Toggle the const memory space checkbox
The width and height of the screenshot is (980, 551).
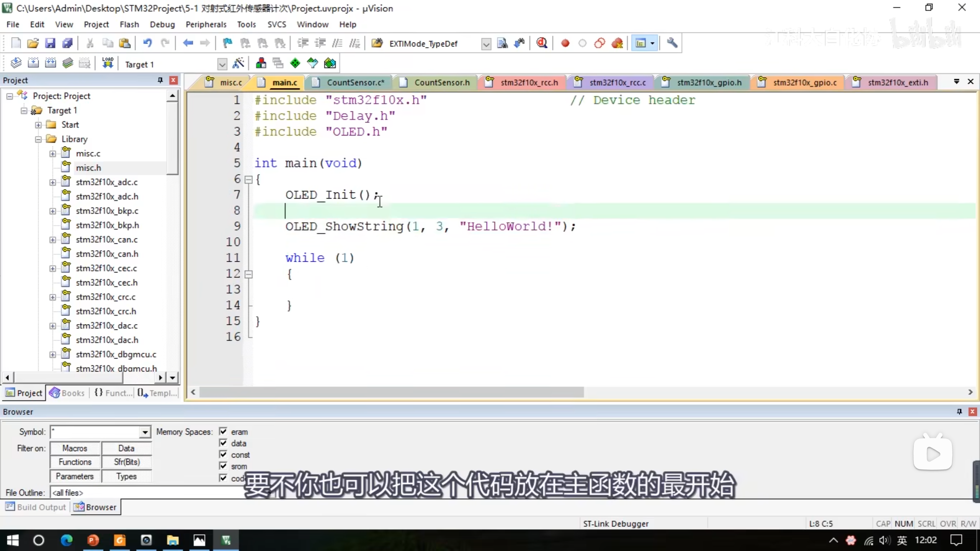(223, 454)
